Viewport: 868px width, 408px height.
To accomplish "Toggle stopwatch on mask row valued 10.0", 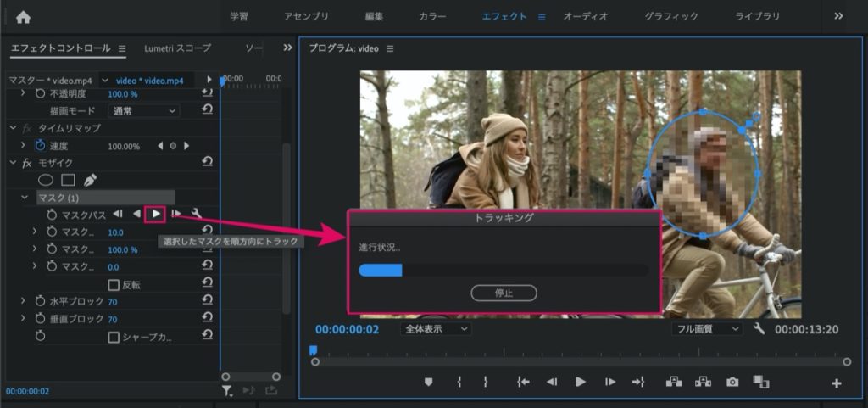I will pos(52,232).
